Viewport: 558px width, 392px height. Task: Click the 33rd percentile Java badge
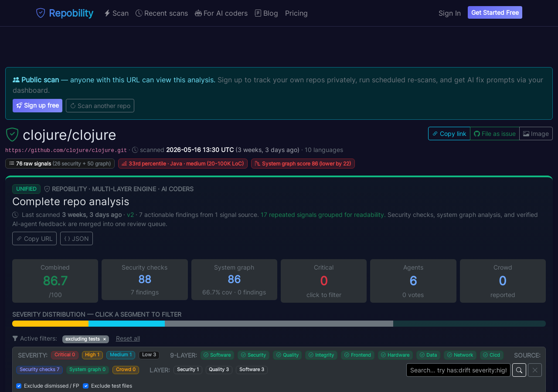coord(183,164)
